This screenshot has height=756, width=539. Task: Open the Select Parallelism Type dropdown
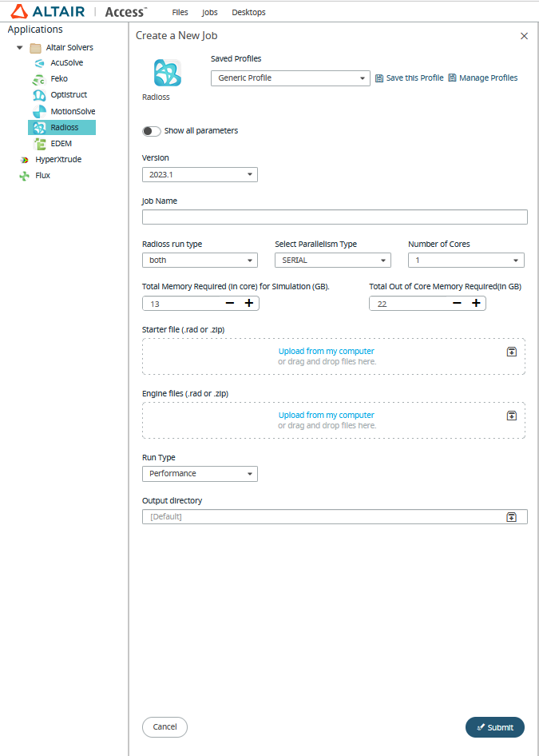[x=382, y=260]
